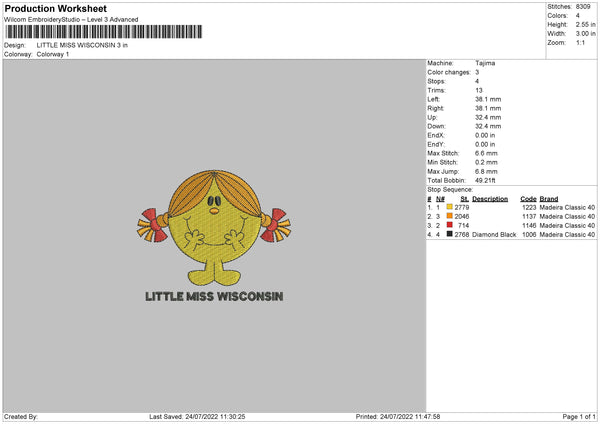The height and width of the screenshot is (424, 600).
Task: Click the barcode under the Wilcom header
Action: [x=104, y=32]
